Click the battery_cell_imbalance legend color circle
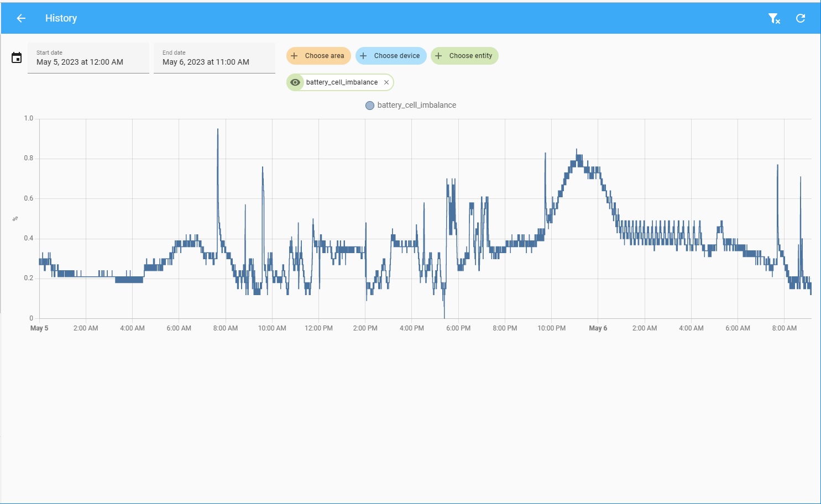Screen dimensions: 821x504 pos(370,106)
